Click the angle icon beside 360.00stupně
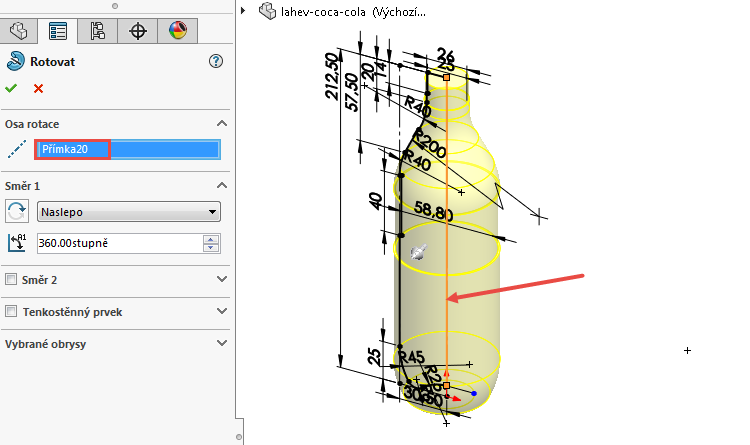The image size is (750, 445). [x=17, y=243]
